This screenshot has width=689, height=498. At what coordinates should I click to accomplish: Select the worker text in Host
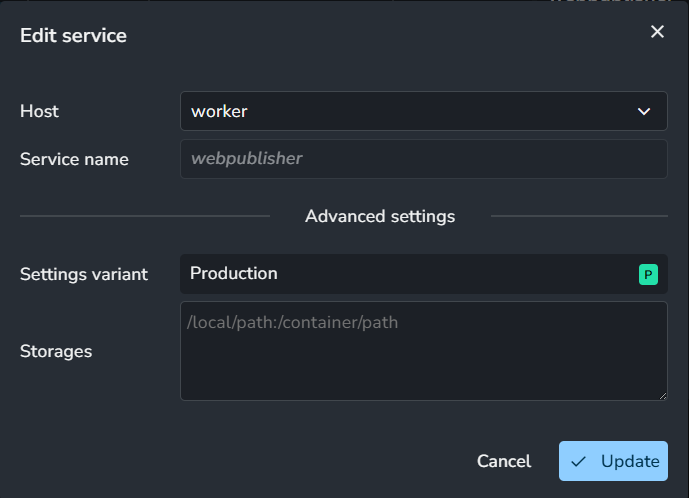coord(218,111)
